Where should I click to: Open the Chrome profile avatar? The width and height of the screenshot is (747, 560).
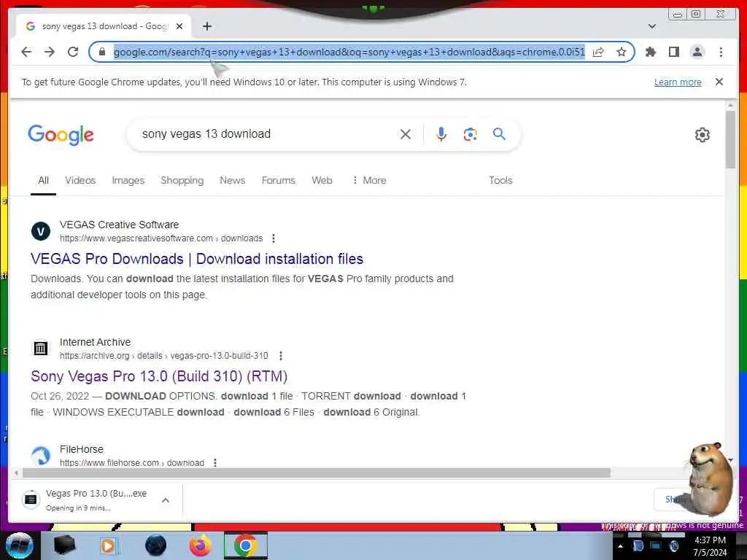pos(697,52)
